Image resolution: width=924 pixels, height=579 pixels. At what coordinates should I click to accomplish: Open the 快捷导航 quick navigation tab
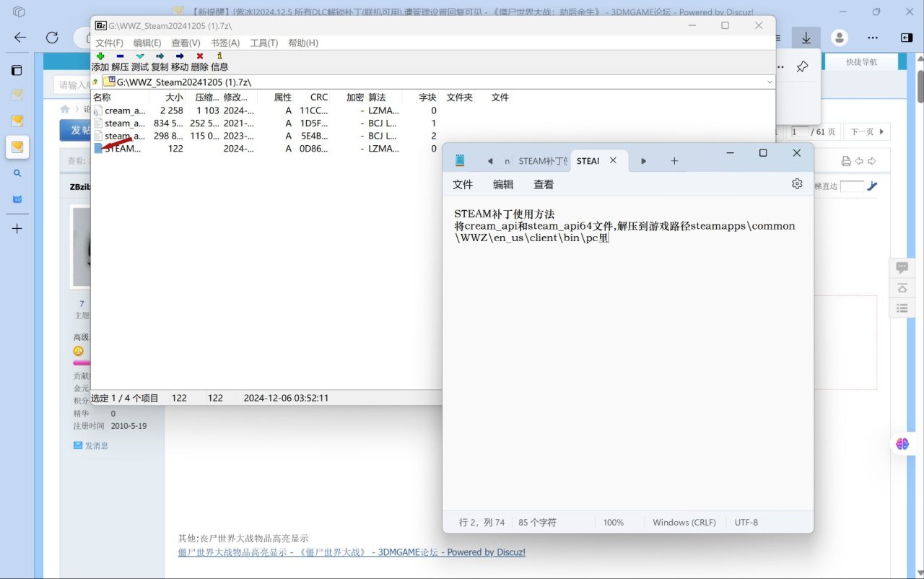coord(861,62)
